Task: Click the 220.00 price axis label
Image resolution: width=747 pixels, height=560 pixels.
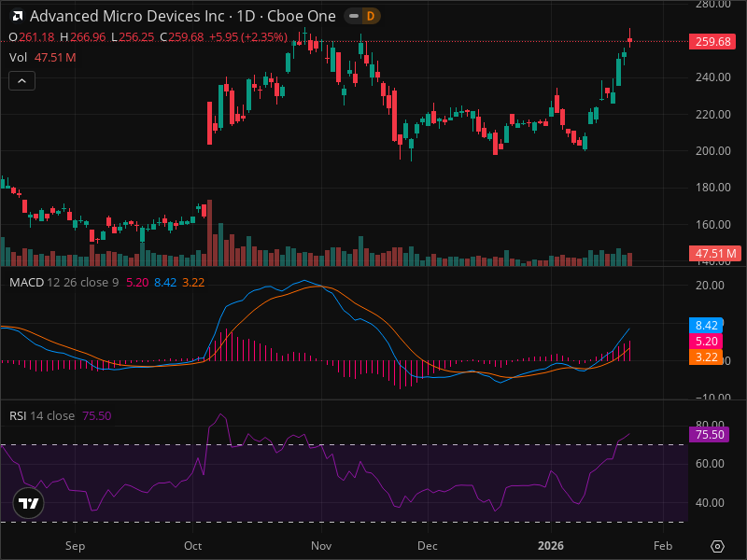Action: (x=712, y=114)
